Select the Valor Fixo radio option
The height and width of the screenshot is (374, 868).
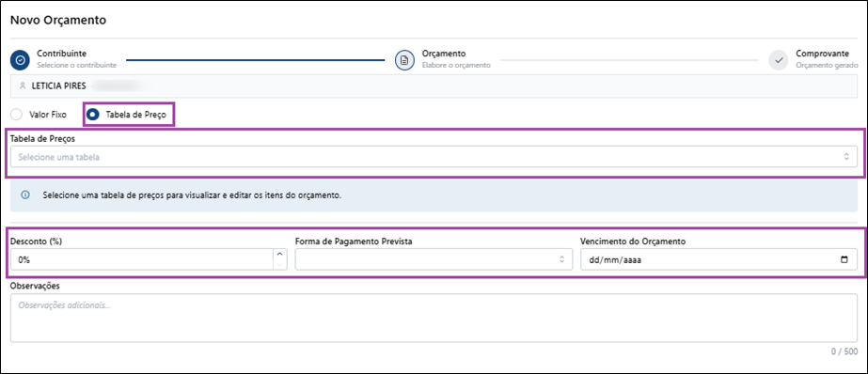pos(17,115)
